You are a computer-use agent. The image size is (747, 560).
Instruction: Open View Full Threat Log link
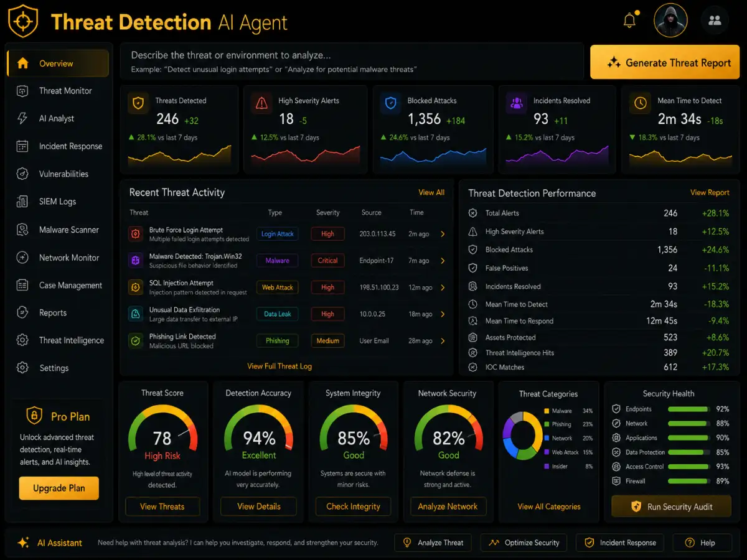pyautogui.click(x=280, y=366)
